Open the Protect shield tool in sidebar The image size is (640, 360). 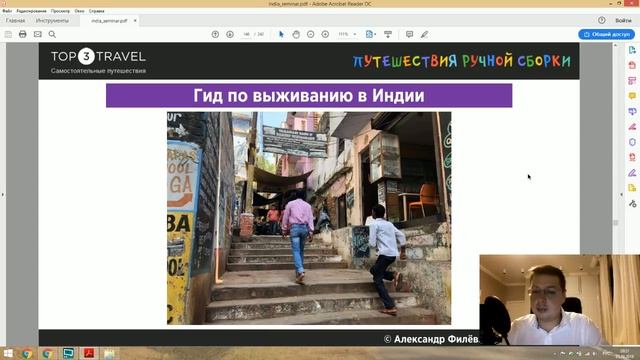click(632, 142)
